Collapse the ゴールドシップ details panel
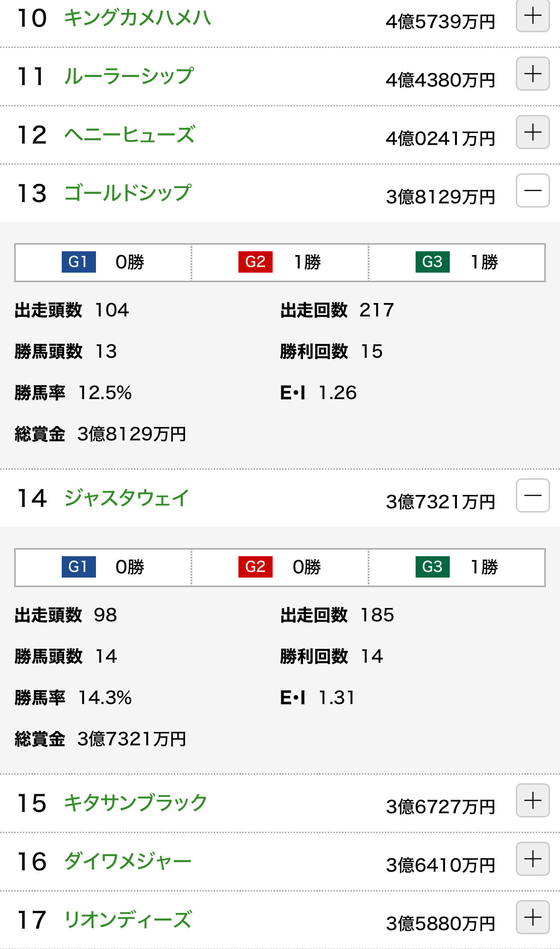 (x=532, y=191)
